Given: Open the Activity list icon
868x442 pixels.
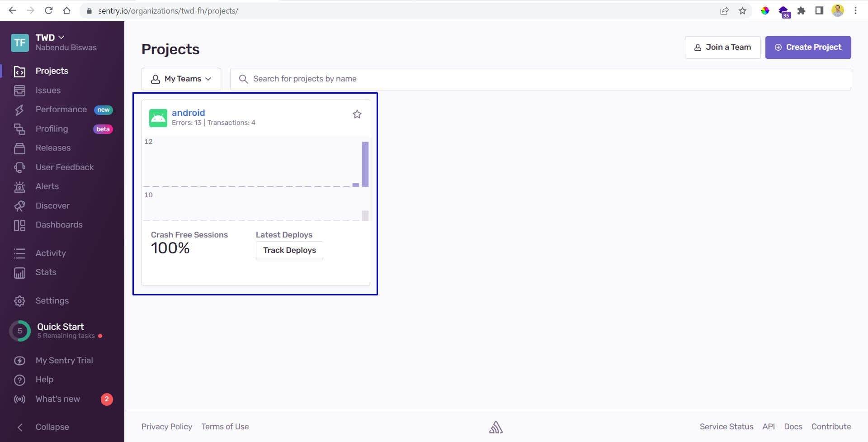Looking at the screenshot, I should coord(19,253).
